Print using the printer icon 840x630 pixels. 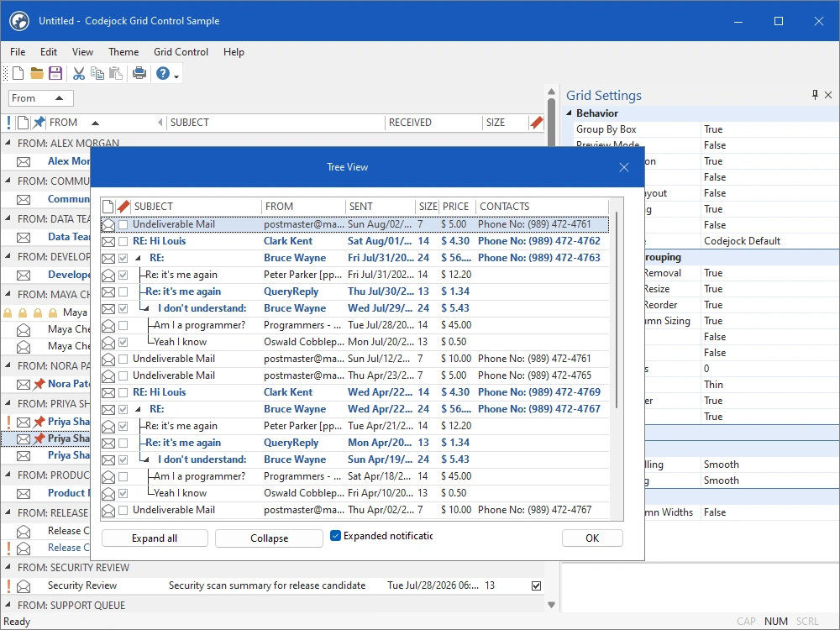(x=139, y=73)
